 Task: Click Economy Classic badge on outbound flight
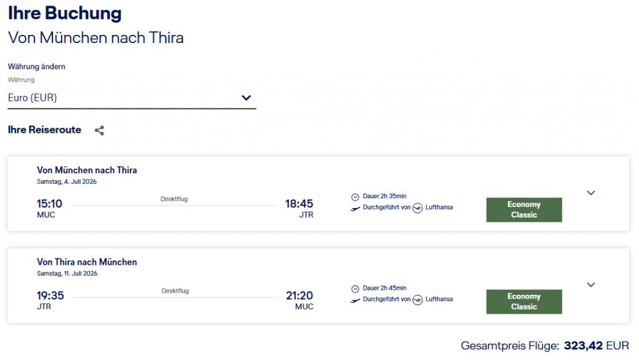(524, 210)
